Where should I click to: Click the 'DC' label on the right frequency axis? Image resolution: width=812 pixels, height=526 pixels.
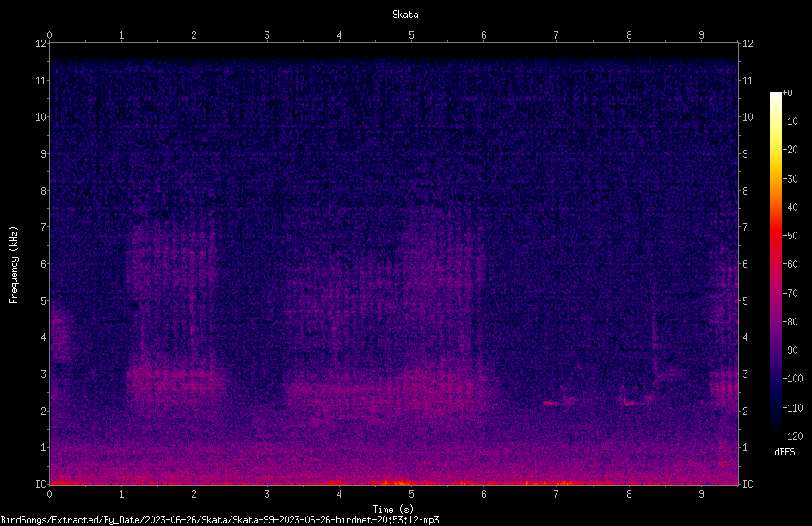[x=747, y=484]
